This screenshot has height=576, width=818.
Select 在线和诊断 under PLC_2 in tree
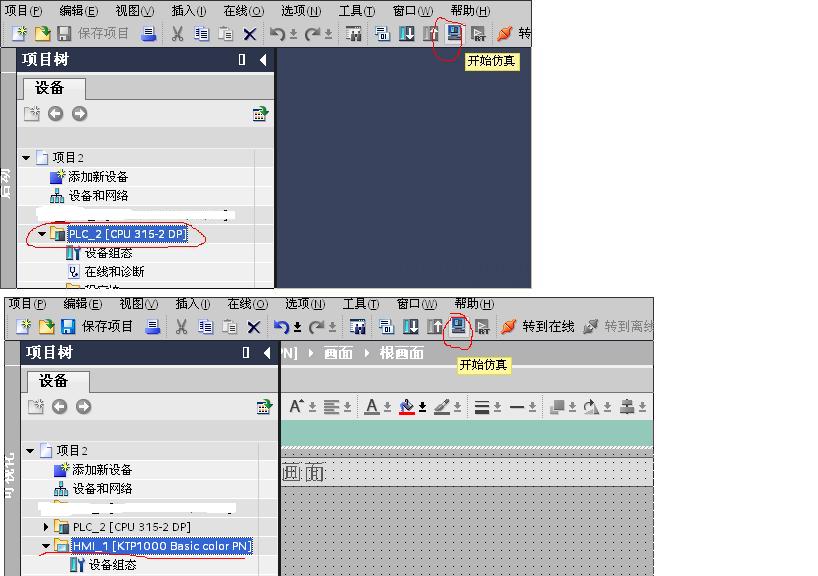tap(114, 272)
